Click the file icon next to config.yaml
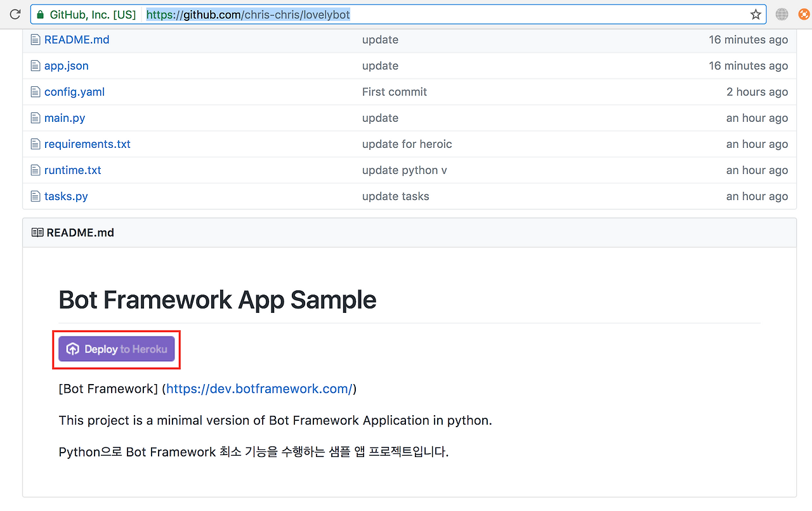This screenshot has width=812, height=511. [36, 91]
